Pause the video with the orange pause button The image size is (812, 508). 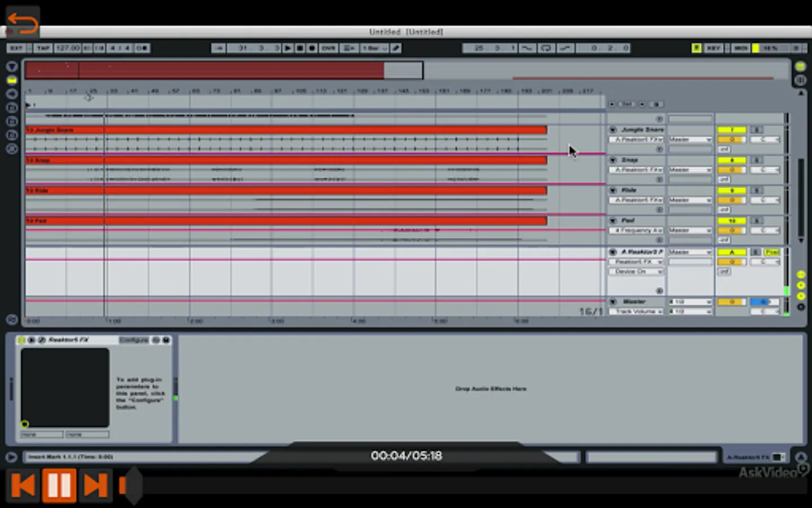(x=59, y=485)
